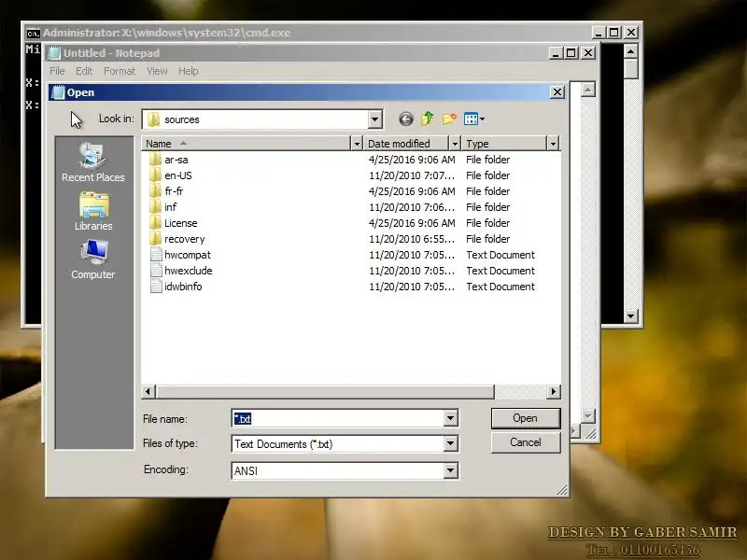This screenshot has width=747, height=560.
Task: Open Libraries in the sidebar
Action: point(93,212)
